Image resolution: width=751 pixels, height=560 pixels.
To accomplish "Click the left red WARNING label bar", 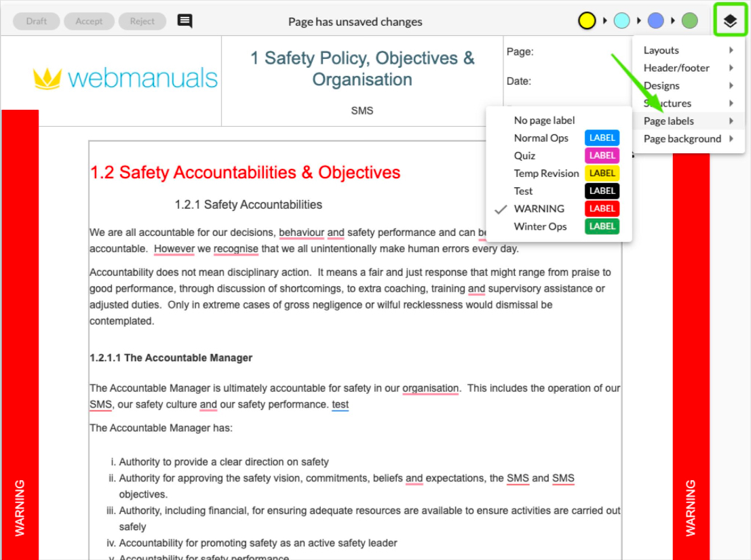I will pos(20,335).
